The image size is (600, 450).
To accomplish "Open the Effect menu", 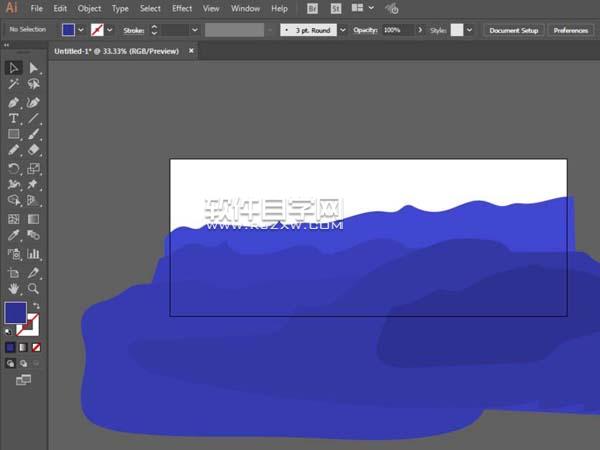I will click(x=182, y=8).
